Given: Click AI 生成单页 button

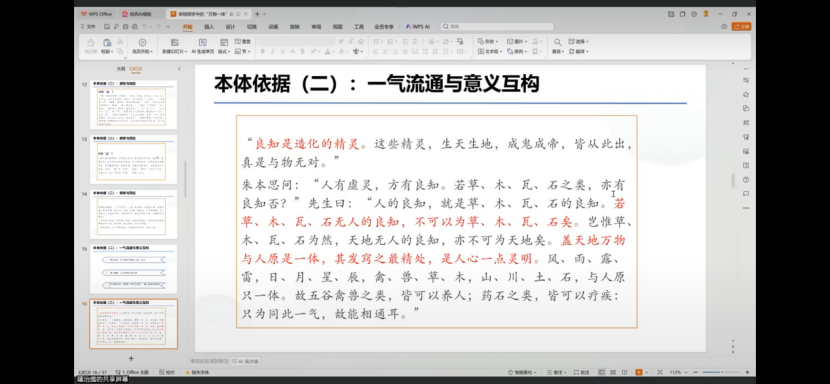Looking at the screenshot, I should point(203,46).
